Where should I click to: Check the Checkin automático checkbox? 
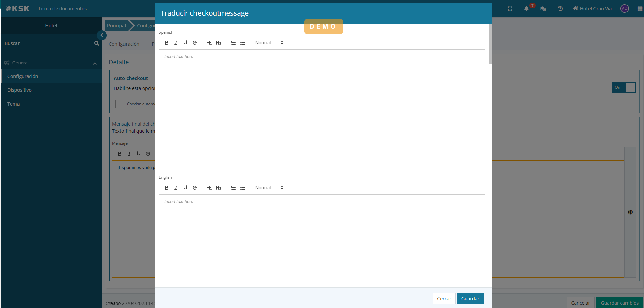point(119,104)
